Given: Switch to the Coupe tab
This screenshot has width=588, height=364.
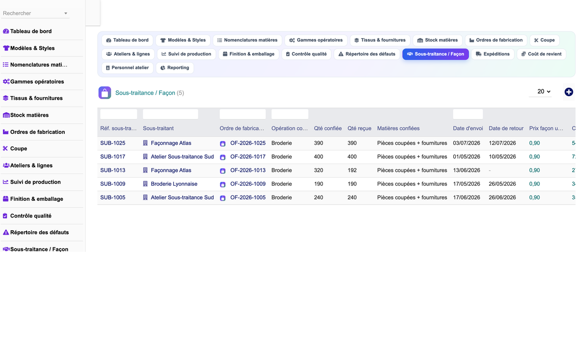Looking at the screenshot, I should [x=544, y=40].
